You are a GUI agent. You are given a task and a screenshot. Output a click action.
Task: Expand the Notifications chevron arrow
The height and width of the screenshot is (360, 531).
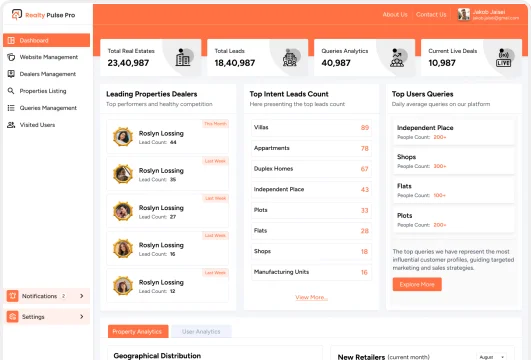pyautogui.click(x=82, y=296)
